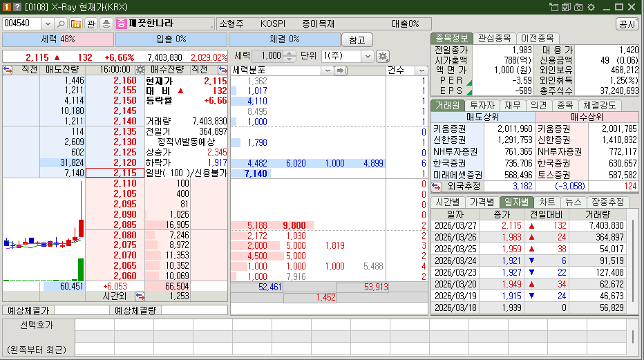Select the 재무 tab
Screen dimensions: 644x360
tap(512, 106)
